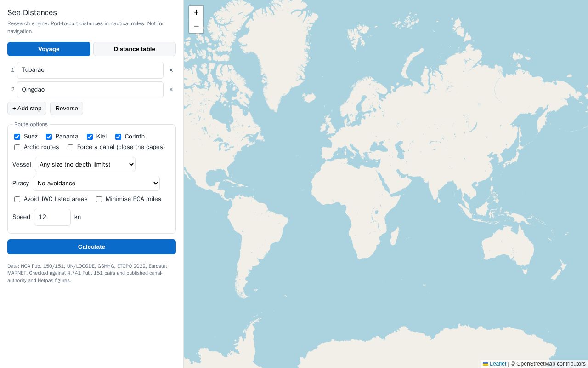Disable the Kiel canal checkbox

coord(90,137)
